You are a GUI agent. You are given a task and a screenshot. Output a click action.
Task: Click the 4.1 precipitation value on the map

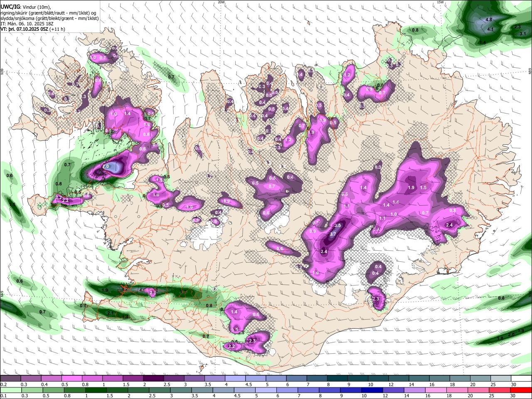click(x=490, y=29)
